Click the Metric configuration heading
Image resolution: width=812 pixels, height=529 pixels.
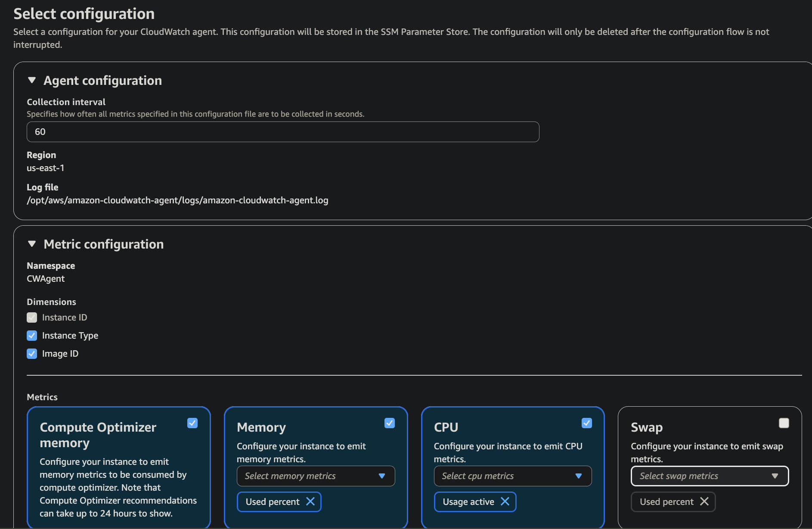point(103,244)
